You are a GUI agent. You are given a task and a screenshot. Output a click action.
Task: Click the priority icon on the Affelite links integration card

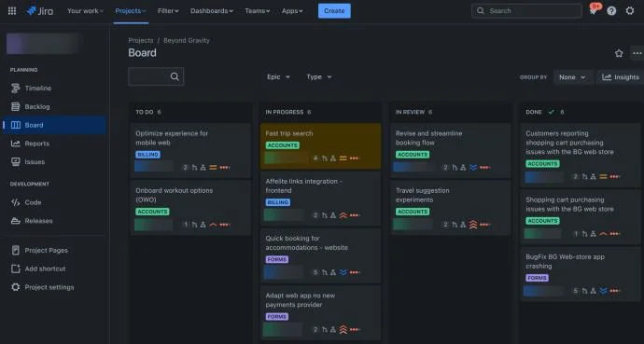343,215
